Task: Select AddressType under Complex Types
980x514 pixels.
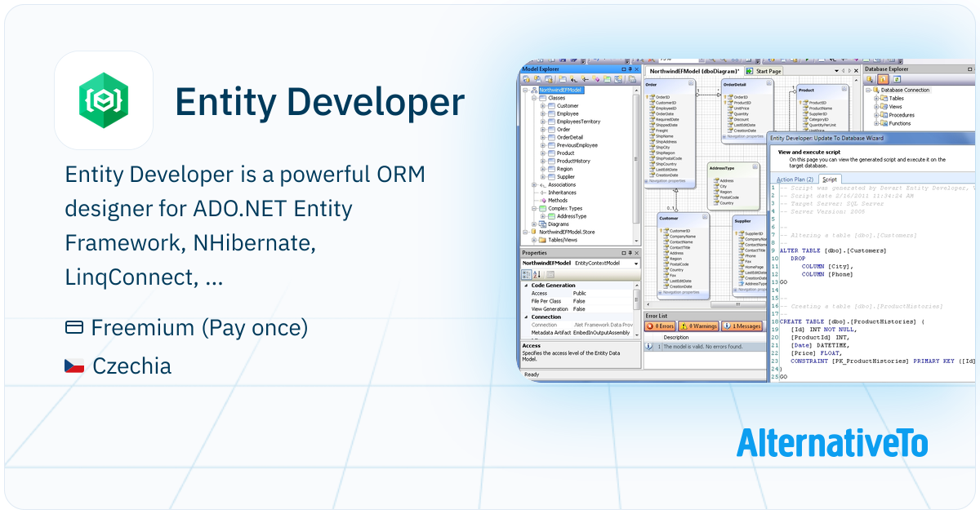Action: pyautogui.click(x=572, y=216)
